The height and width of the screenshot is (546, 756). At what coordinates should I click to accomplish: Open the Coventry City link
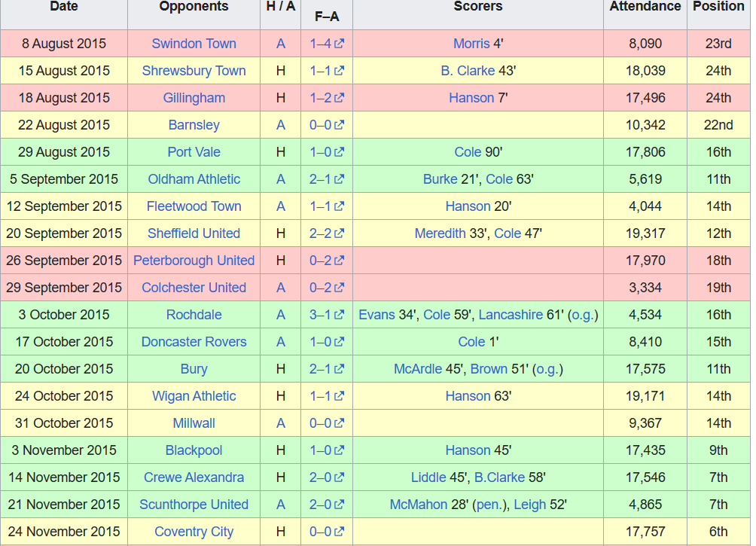(194, 532)
